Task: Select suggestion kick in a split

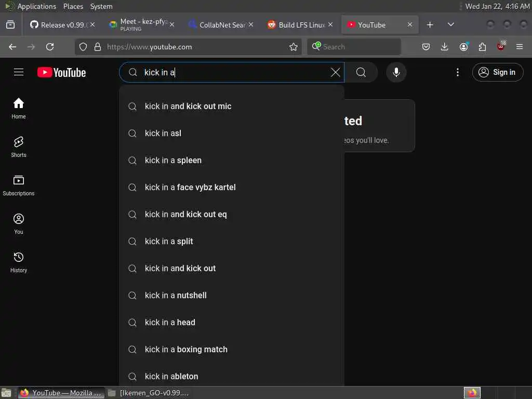Action: pos(231,241)
